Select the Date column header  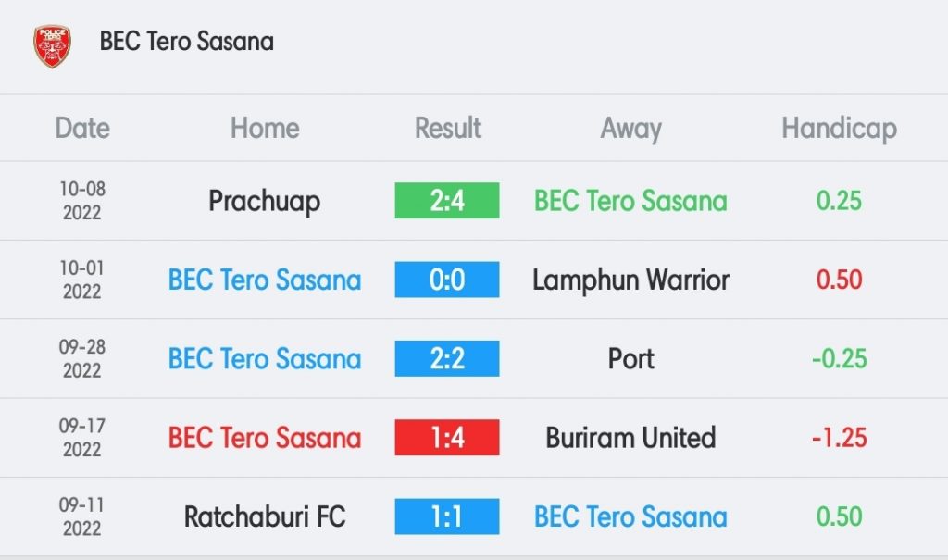click(82, 129)
